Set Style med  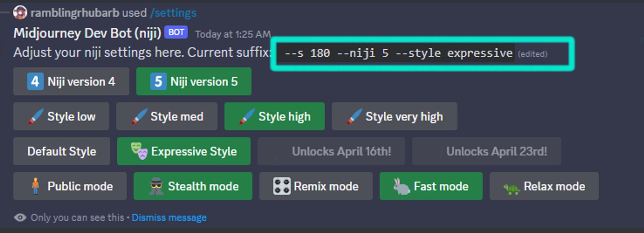[x=167, y=116]
